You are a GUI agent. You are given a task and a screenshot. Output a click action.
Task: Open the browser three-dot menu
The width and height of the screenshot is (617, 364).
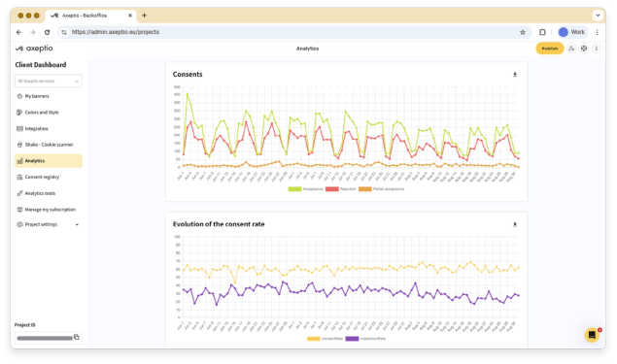[597, 32]
